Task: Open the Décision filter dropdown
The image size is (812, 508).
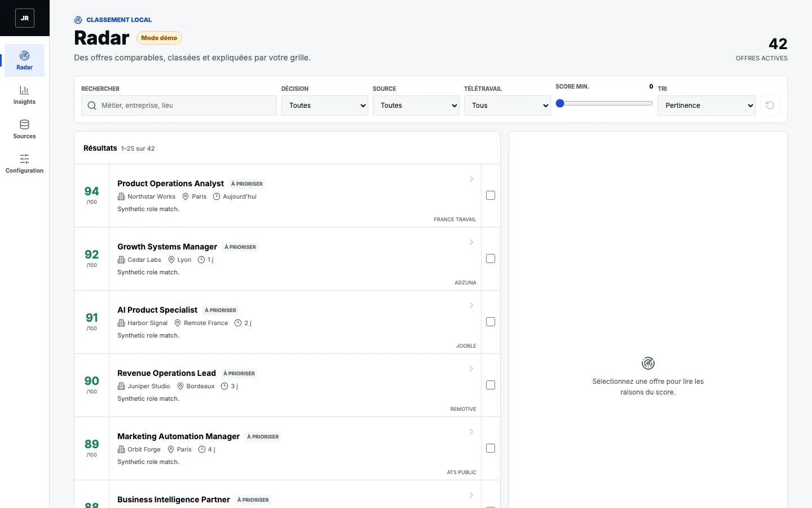Action: [325, 106]
